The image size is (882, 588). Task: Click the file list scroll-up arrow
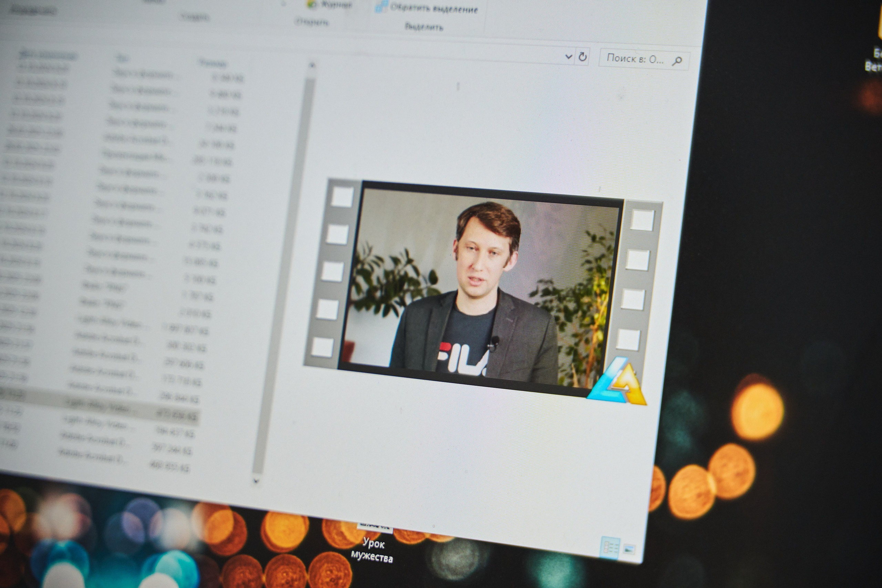pyautogui.click(x=311, y=66)
